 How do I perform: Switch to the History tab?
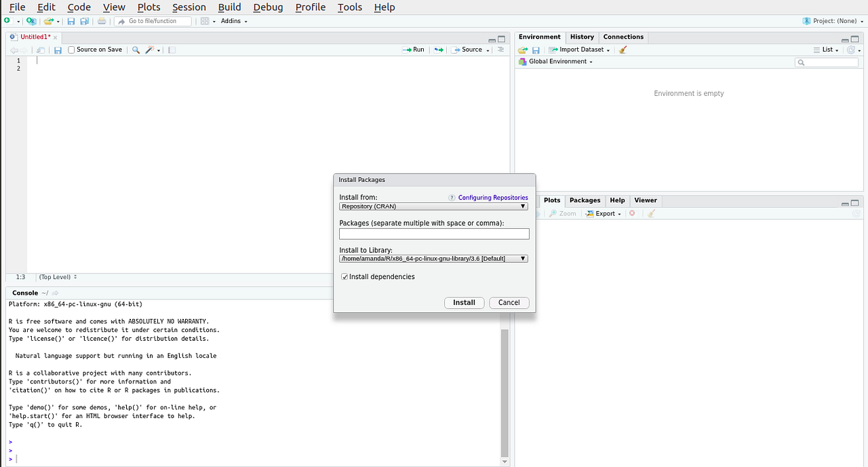(x=582, y=37)
